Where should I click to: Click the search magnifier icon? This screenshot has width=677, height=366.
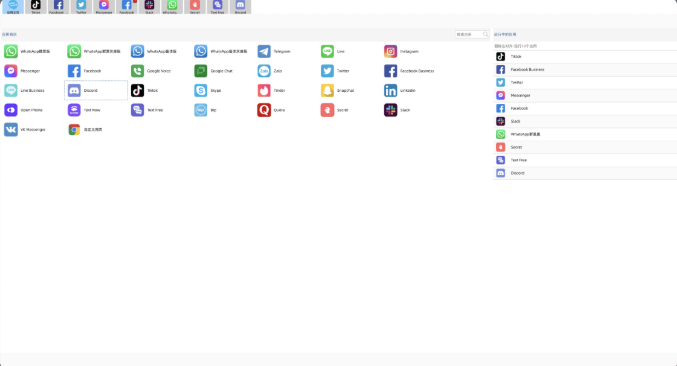485,35
